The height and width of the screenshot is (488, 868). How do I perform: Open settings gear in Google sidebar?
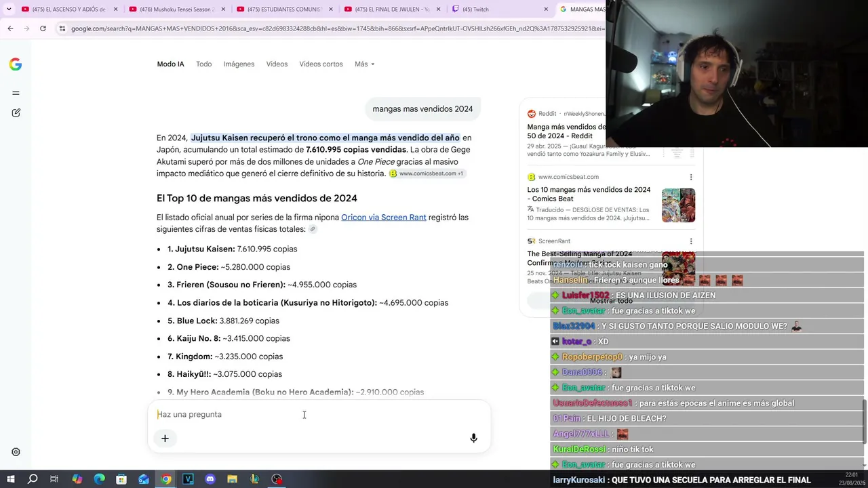16,452
